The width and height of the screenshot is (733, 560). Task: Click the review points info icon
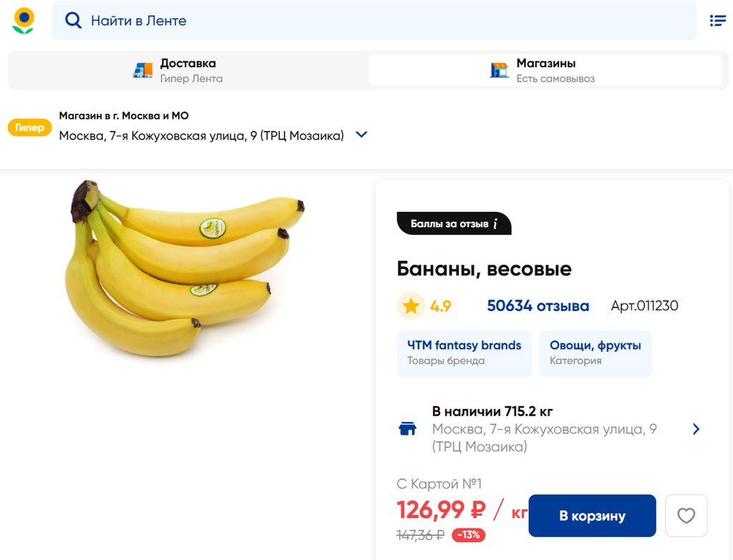(495, 224)
